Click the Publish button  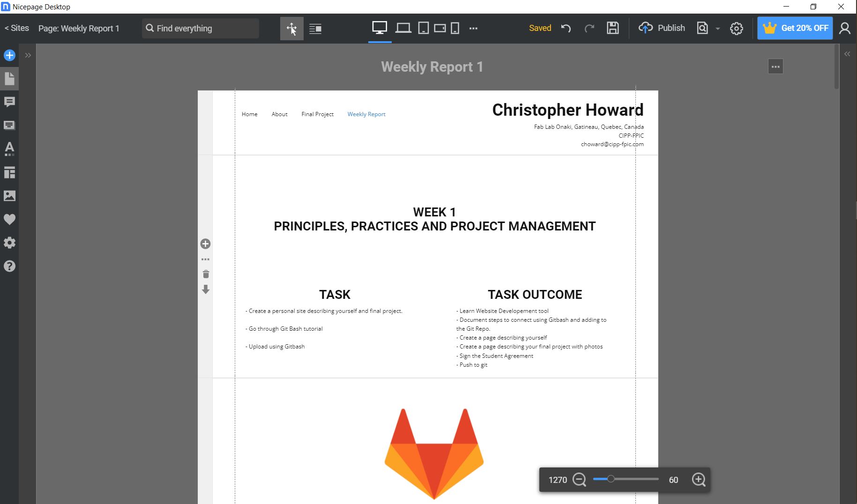click(x=662, y=28)
